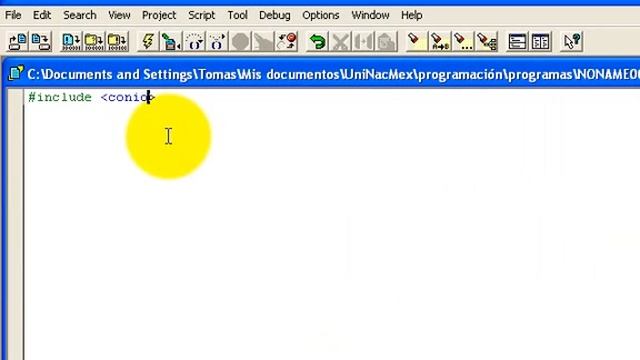Open the Project menu
Viewport: 640px width, 360px height.
pyautogui.click(x=159, y=15)
